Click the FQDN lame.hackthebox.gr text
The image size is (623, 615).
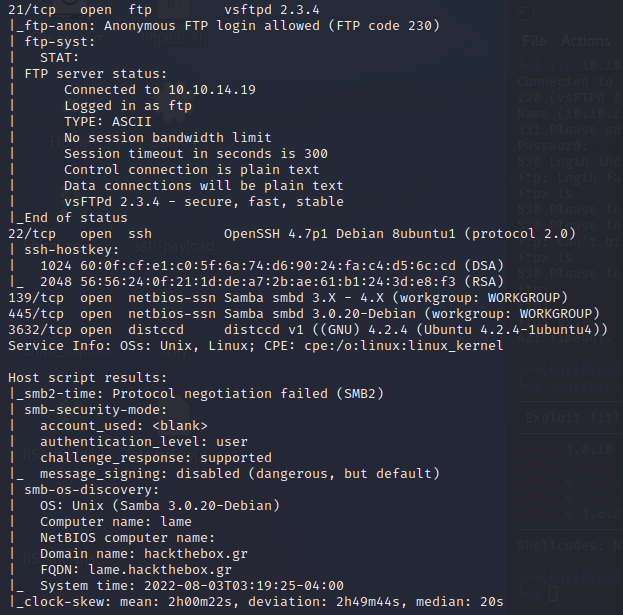coord(136,570)
